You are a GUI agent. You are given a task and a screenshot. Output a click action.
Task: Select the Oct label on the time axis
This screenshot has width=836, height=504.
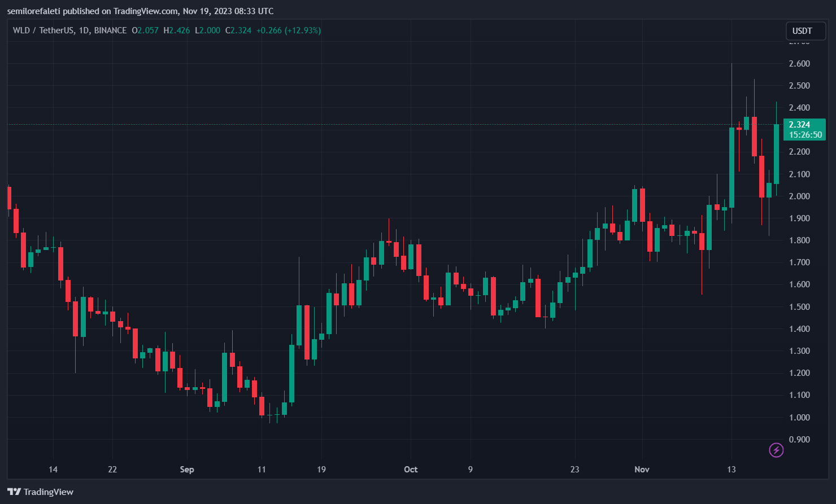point(411,469)
